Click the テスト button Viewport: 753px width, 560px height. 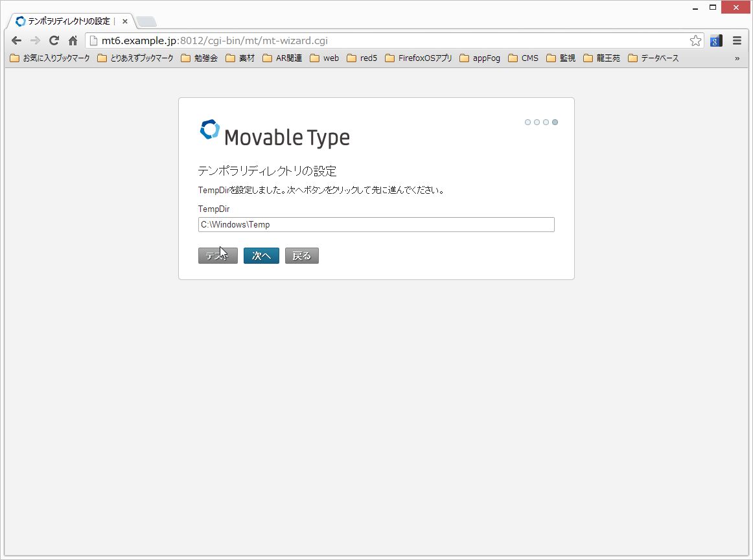pyautogui.click(x=218, y=255)
